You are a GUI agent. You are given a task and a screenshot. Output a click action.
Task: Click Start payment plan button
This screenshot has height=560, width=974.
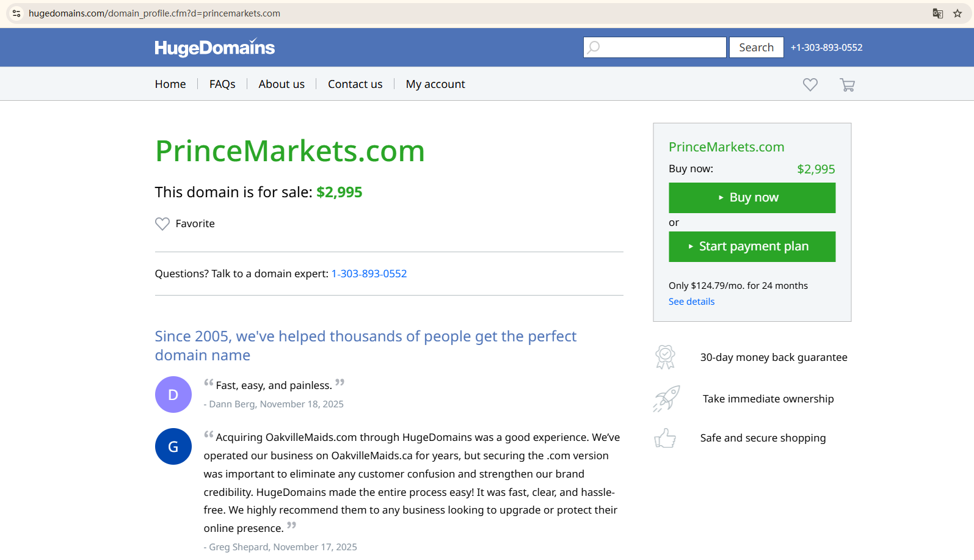click(x=752, y=247)
